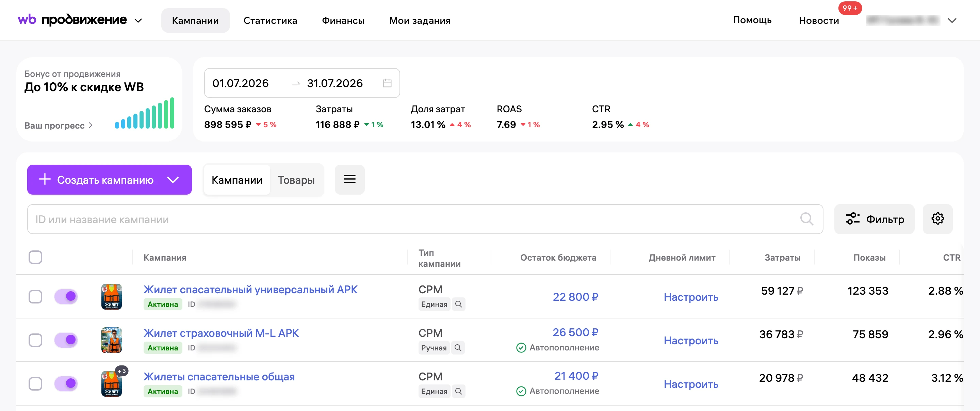Toggle off Жилет страховочный M-L campaign
This screenshot has height=411, width=980.
coord(66,340)
